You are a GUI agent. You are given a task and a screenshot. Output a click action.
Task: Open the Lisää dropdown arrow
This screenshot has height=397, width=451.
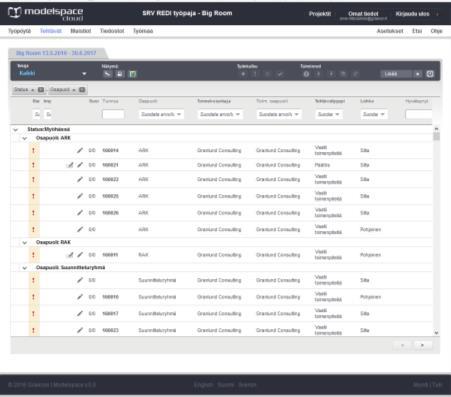[x=418, y=74]
